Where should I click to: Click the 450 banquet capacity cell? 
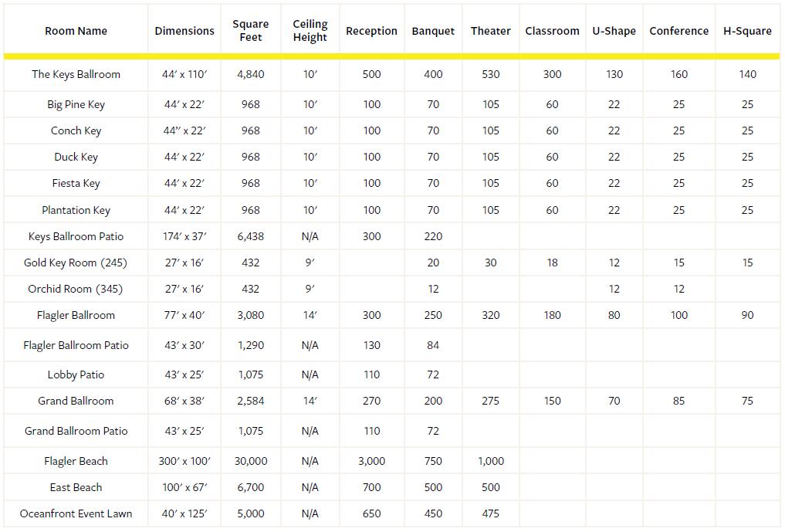pyautogui.click(x=433, y=513)
